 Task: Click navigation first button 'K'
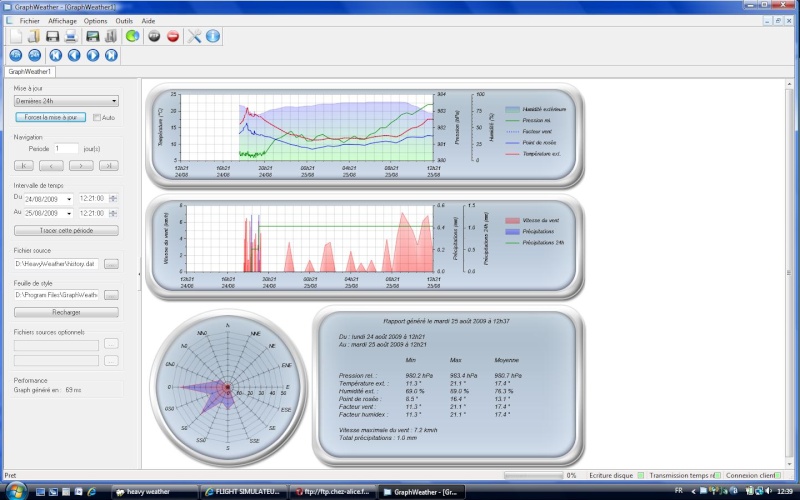(x=23, y=165)
